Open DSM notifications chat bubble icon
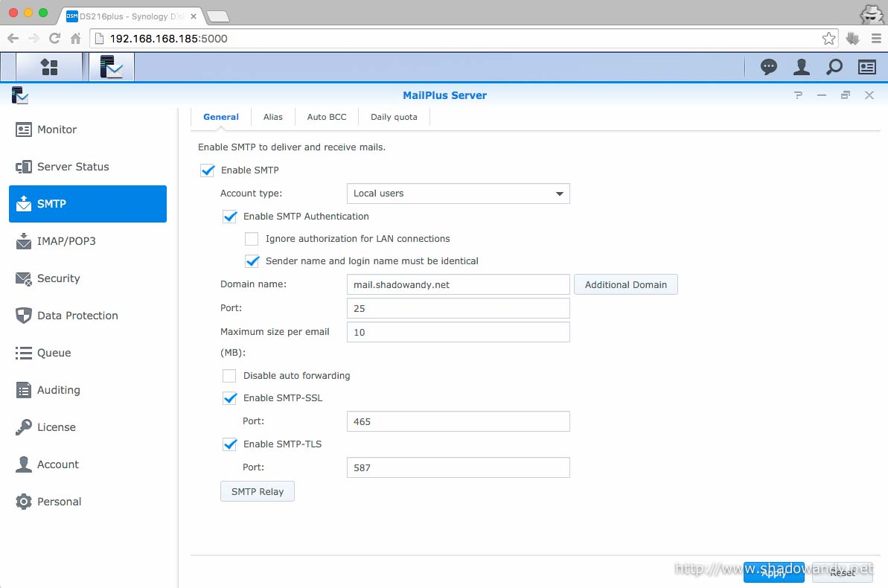 click(768, 67)
